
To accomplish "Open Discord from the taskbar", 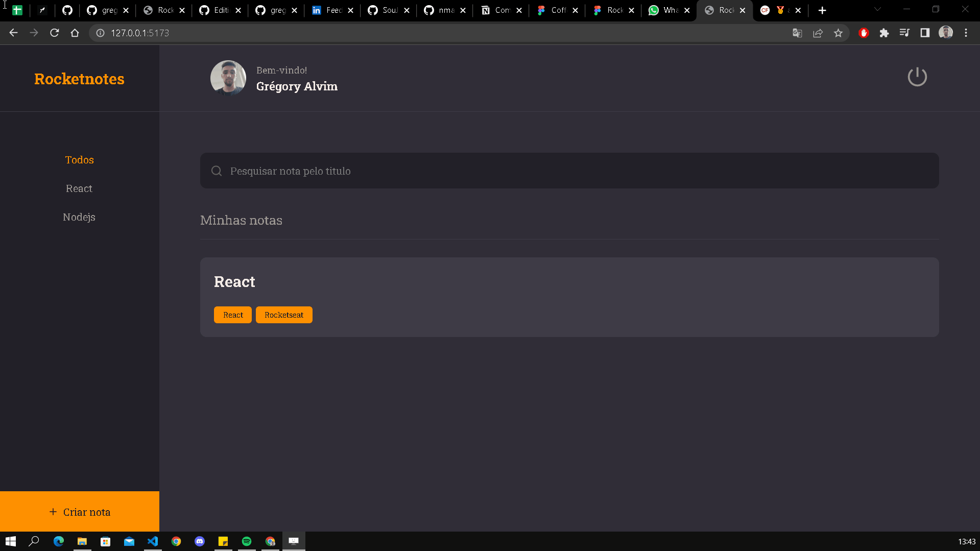I will click(200, 541).
